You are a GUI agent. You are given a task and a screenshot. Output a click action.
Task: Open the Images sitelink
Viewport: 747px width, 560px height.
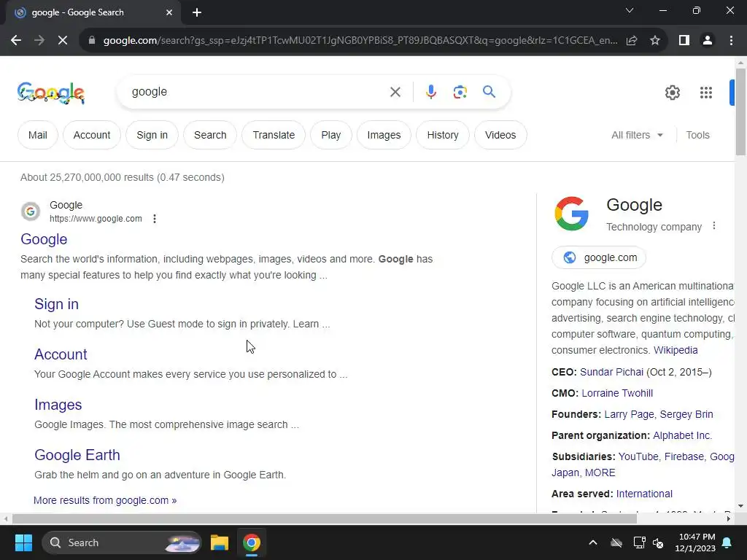click(x=58, y=405)
